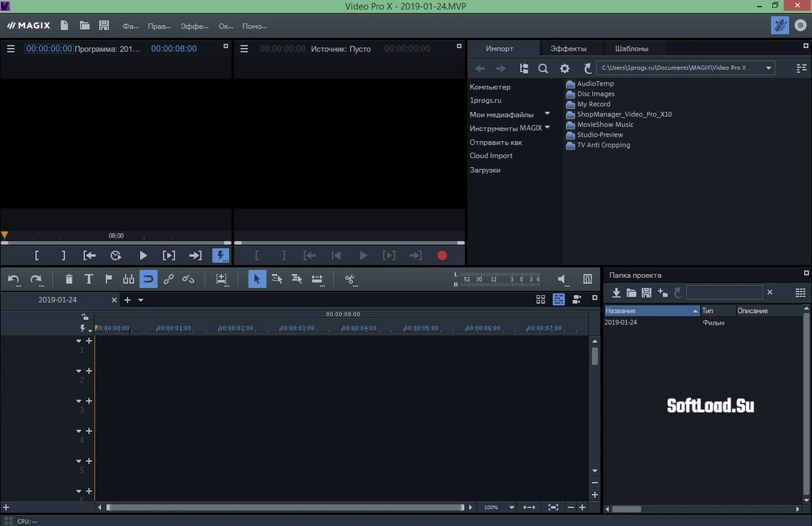Group objects with the chain link icon
Screen dimensions: 812x526
point(168,279)
